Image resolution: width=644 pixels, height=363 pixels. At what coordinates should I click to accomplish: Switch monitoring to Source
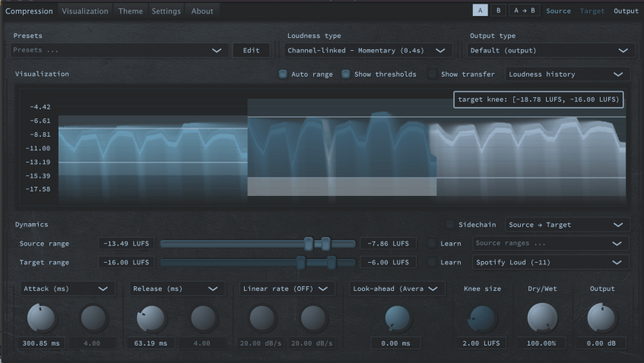click(558, 11)
